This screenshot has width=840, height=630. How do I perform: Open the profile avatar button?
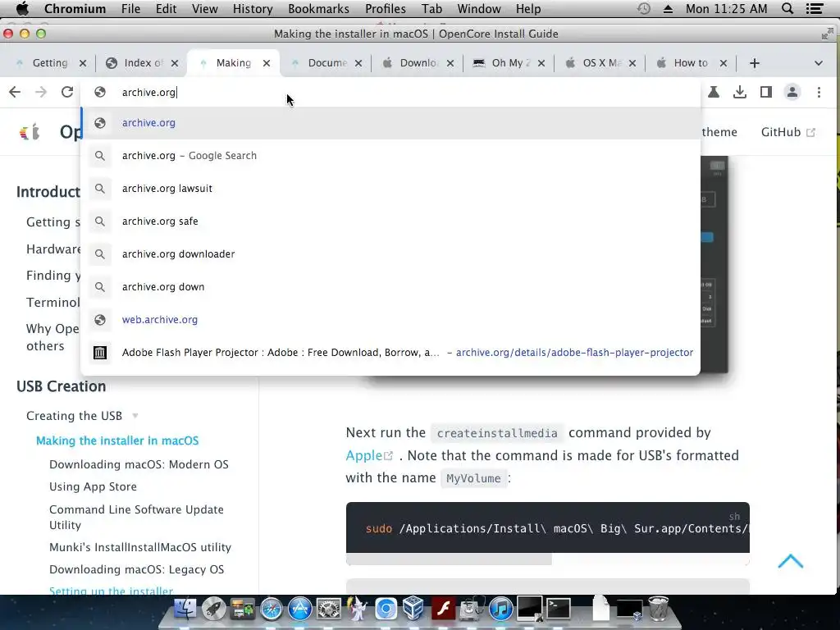[792, 92]
